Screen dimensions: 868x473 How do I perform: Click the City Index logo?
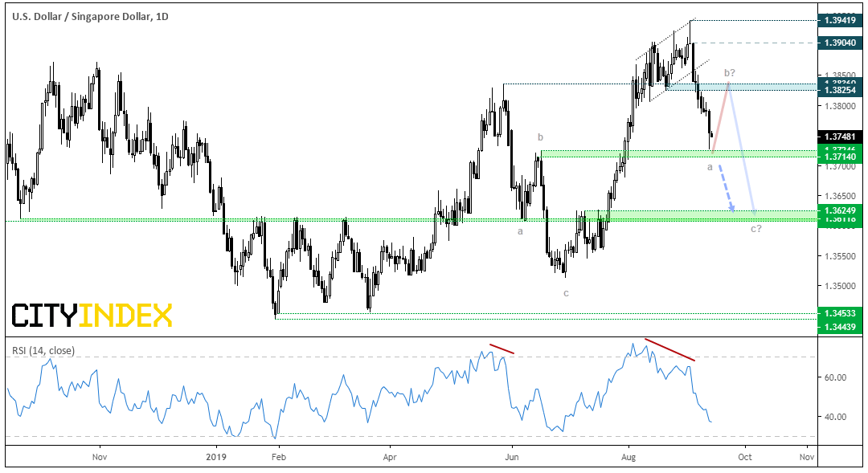pos(92,316)
